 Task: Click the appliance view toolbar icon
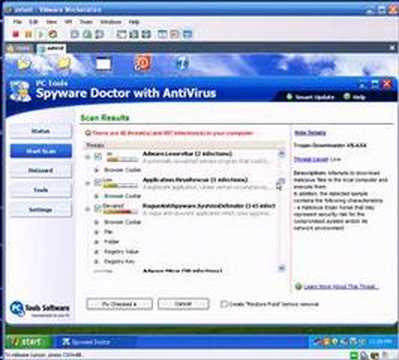pyautogui.click(x=175, y=34)
